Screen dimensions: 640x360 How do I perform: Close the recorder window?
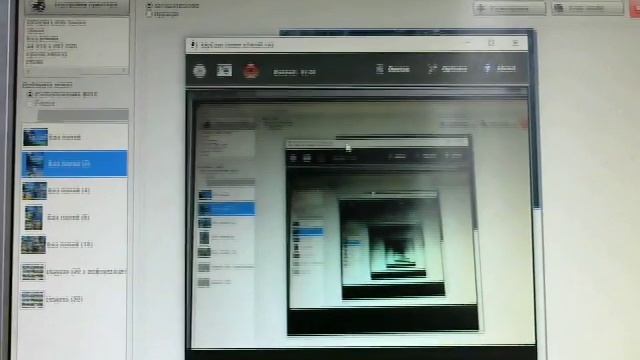click(515, 43)
